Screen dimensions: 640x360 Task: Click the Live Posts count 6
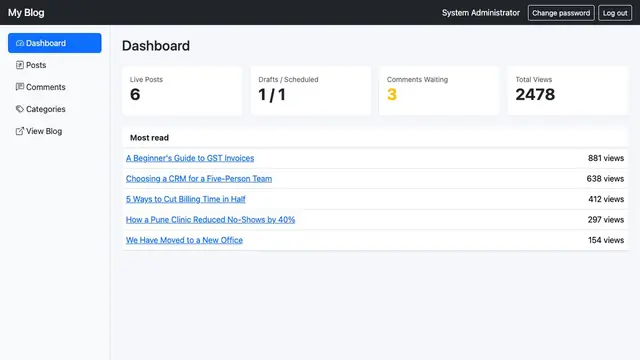pos(135,95)
